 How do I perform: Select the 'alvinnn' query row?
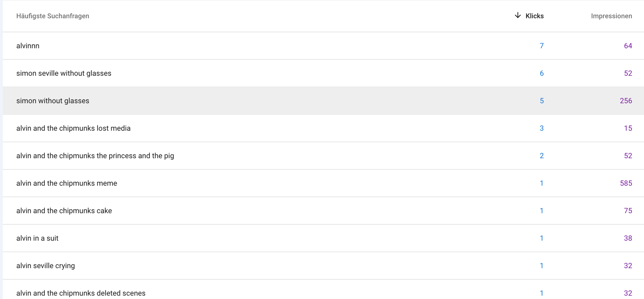click(28, 46)
